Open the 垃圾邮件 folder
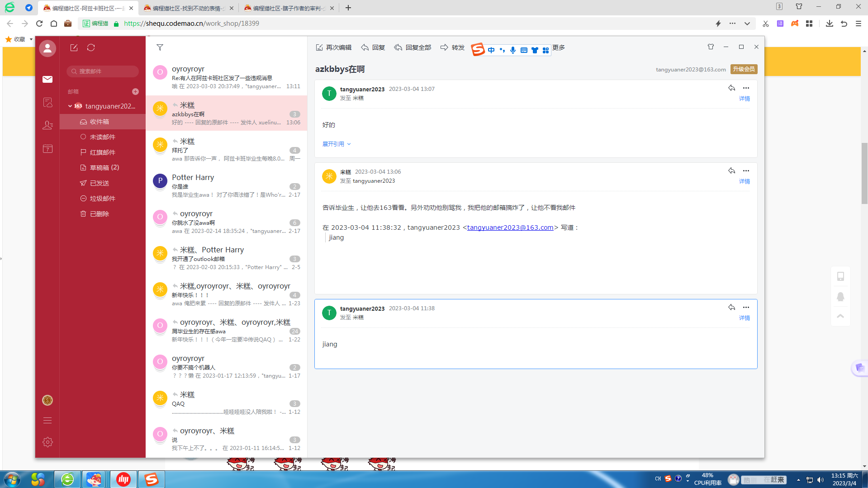This screenshot has width=868, height=488. (103, 199)
